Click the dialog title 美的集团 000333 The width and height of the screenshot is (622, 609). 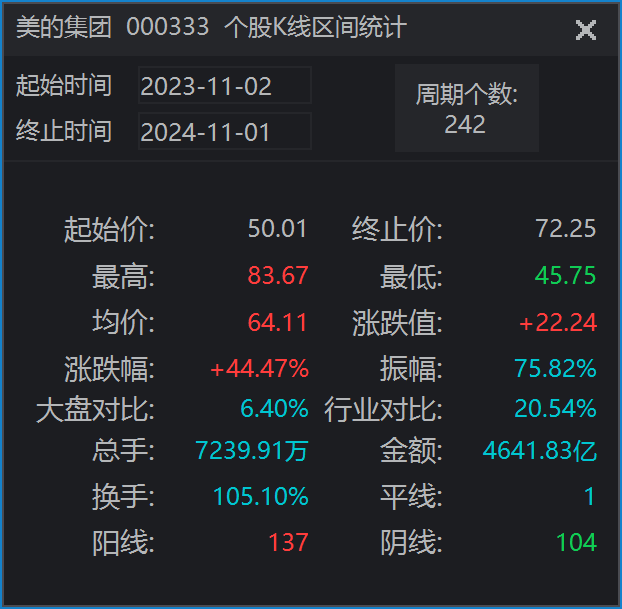[x=112, y=27]
